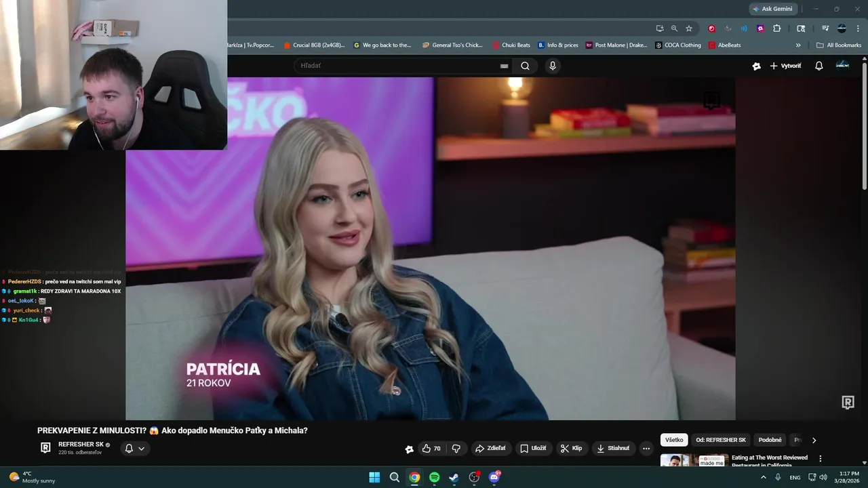This screenshot has width=868, height=488.
Task: Click the page vertical scrollbar
Action: click(x=864, y=125)
